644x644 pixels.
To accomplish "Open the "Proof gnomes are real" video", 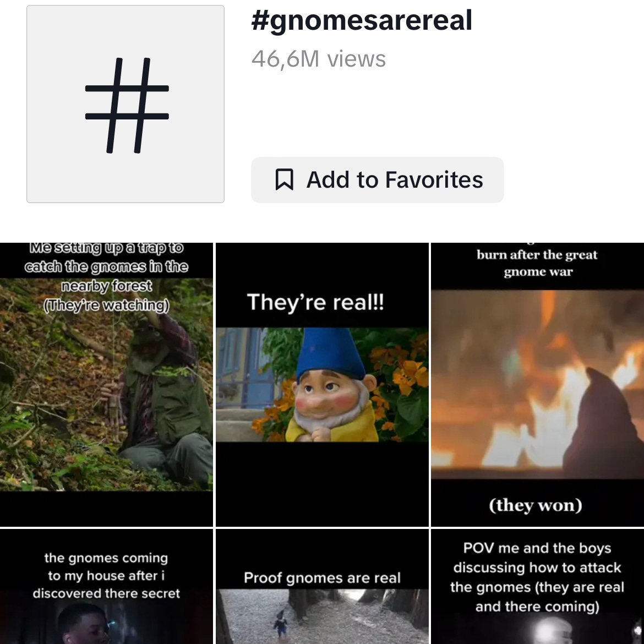I will coord(322,587).
